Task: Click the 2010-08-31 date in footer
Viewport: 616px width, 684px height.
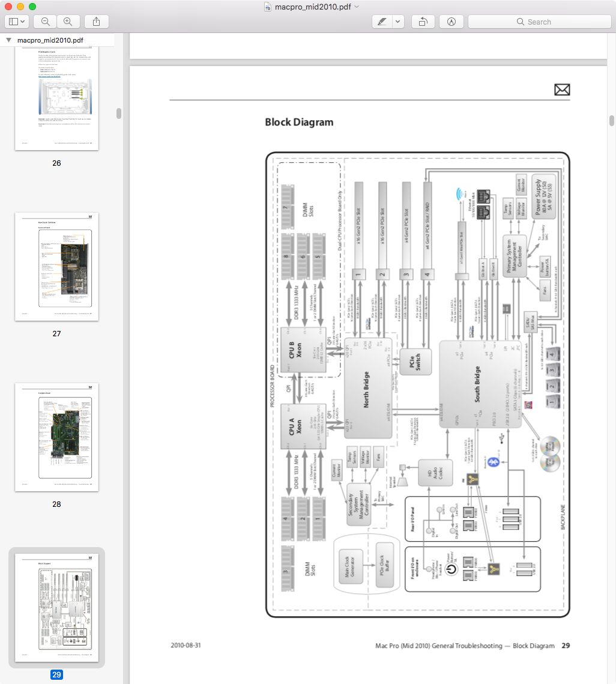Action: [186, 645]
